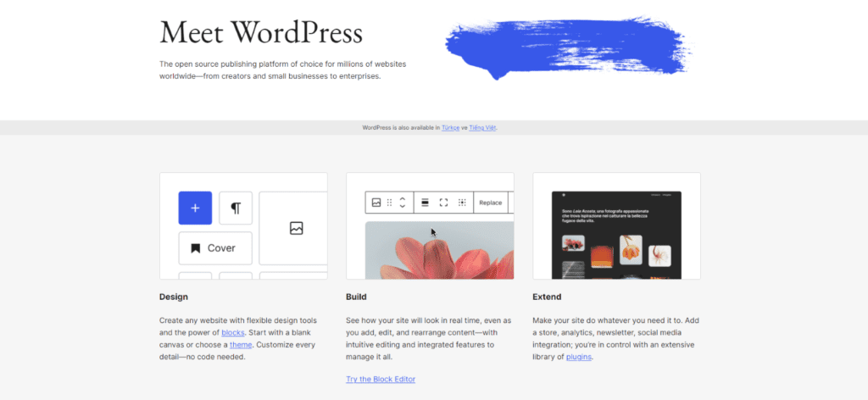Click the Meet WordPress heading

coord(261,32)
